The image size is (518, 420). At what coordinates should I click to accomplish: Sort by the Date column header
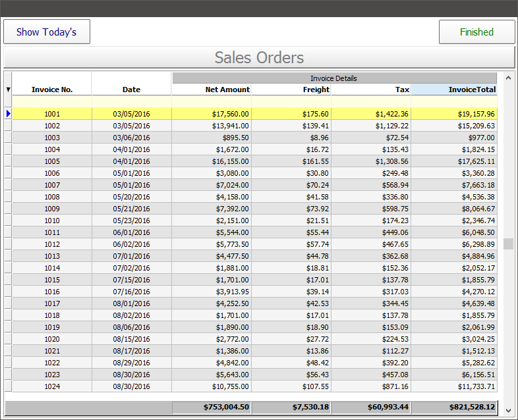131,90
